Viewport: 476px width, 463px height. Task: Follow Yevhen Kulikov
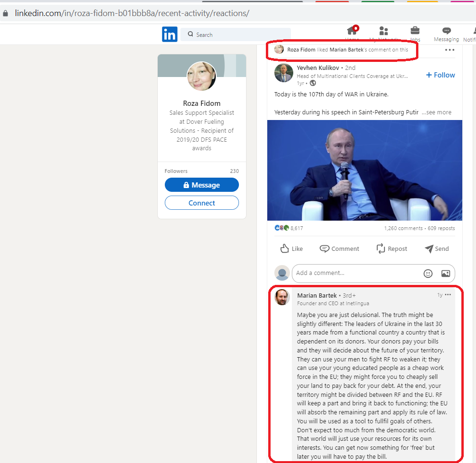coord(441,75)
